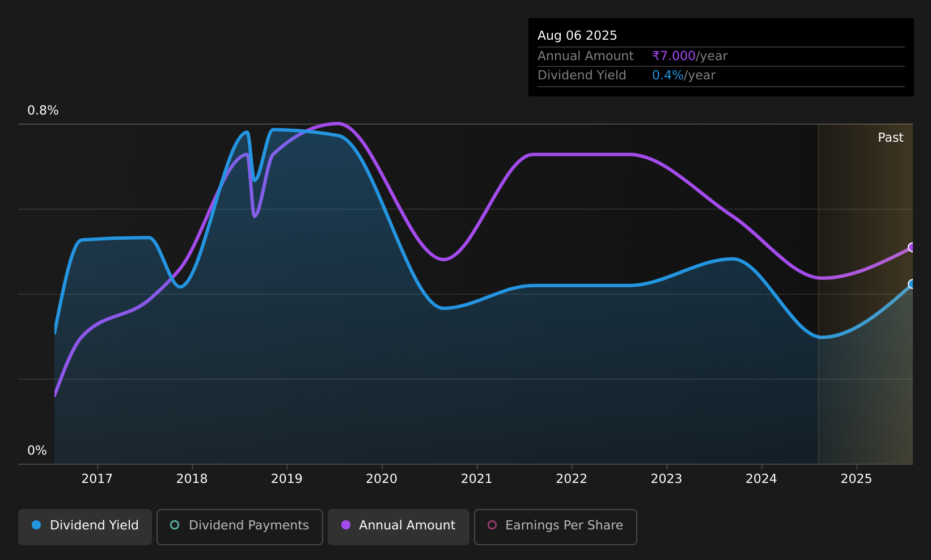The height and width of the screenshot is (560, 931).
Task: Click the 2025 x-axis label
Action: click(x=856, y=479)
